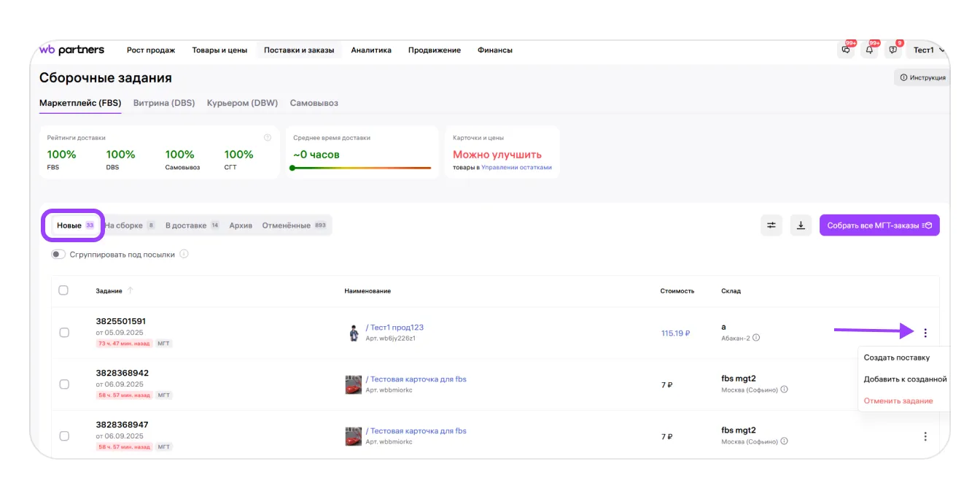Screen dimensions: 980x499
Task: Switch to Витрина (DBS) tab
Action: tap(164, 103)
